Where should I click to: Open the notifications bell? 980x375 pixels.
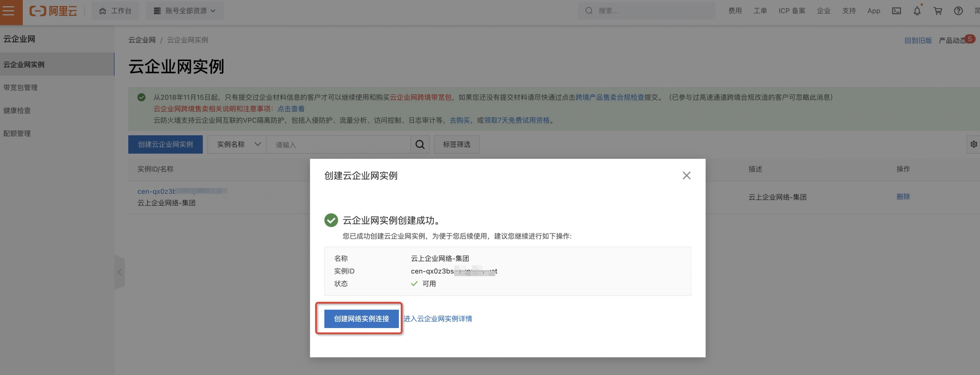point(917,11)
